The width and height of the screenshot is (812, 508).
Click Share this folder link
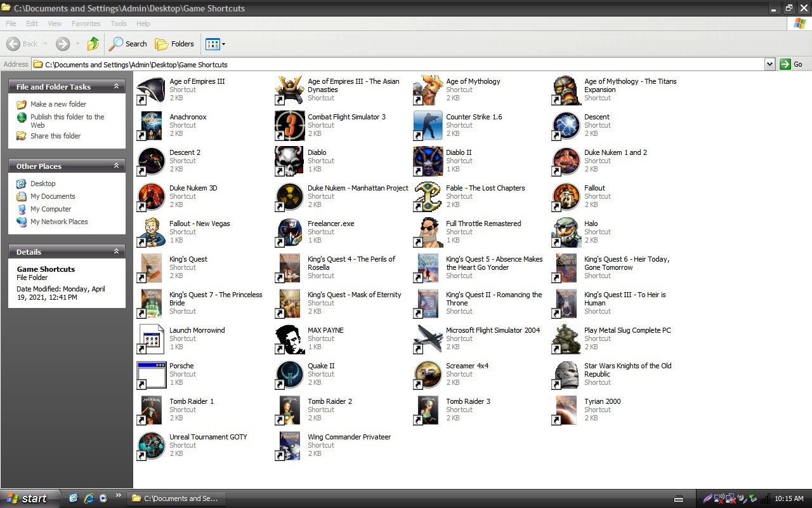coord(56,136)
